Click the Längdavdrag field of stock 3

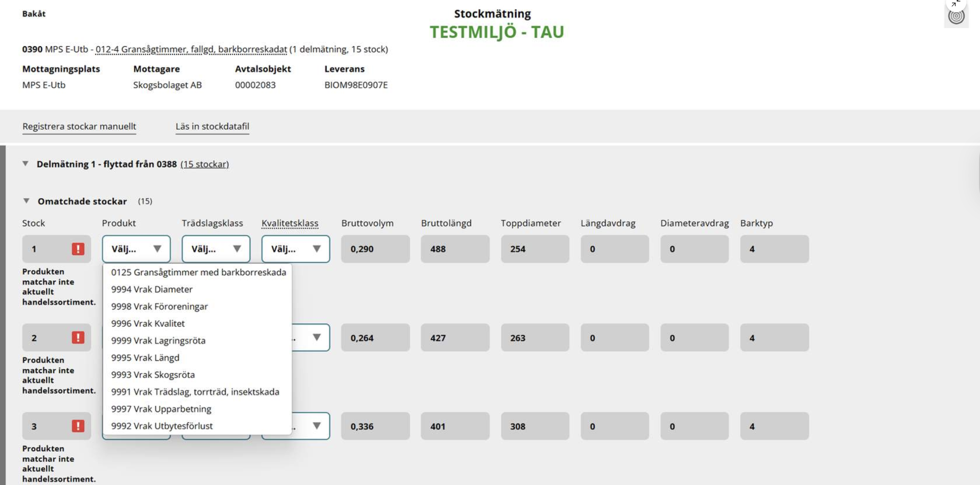click(615, 426)
